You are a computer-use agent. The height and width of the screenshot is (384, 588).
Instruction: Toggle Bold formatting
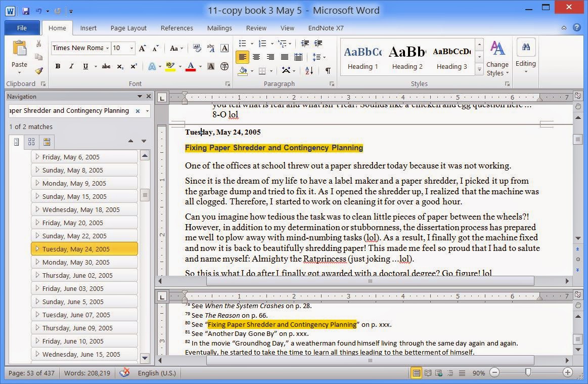pos(58,66)
